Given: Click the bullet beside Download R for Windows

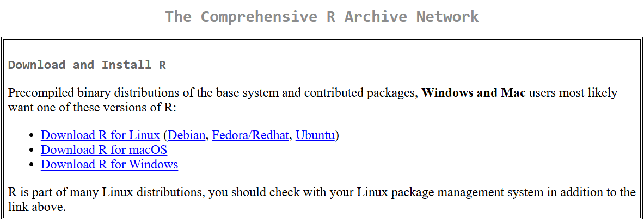Looking at the screenshot, I should tap(32, 165).
